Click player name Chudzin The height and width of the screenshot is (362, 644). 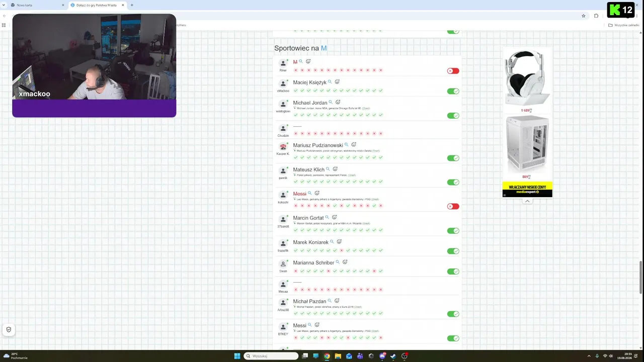coord(283,136)
